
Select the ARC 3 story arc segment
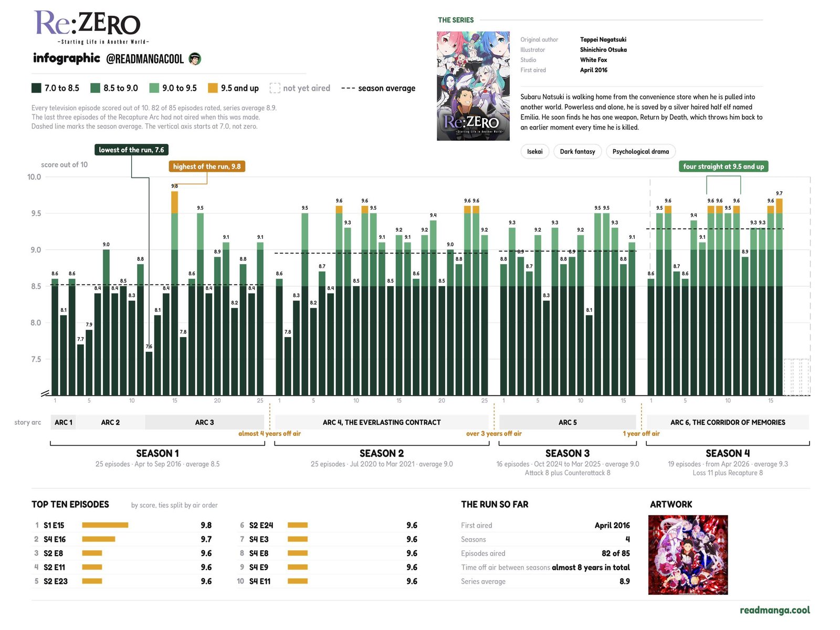[x=204, y=422]
